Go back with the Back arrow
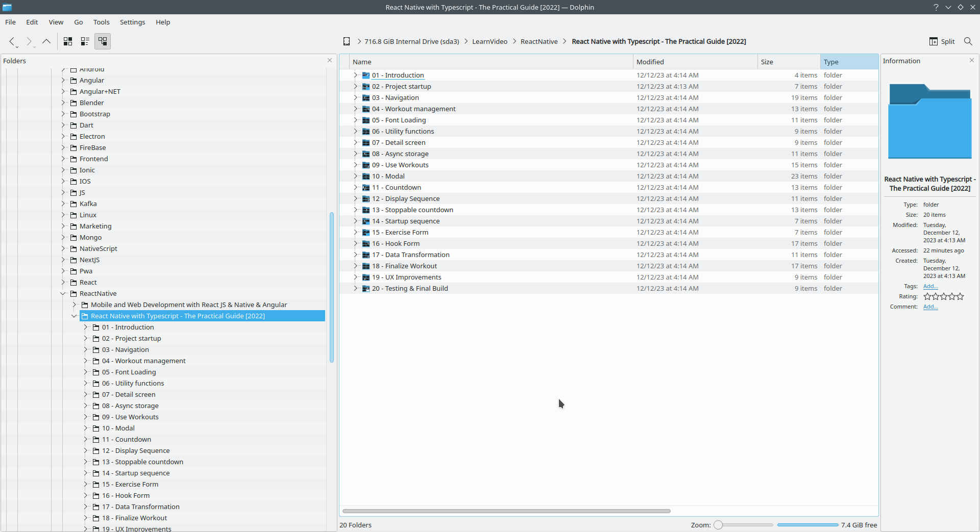This screenshot has width=980, height=532. 12,41
